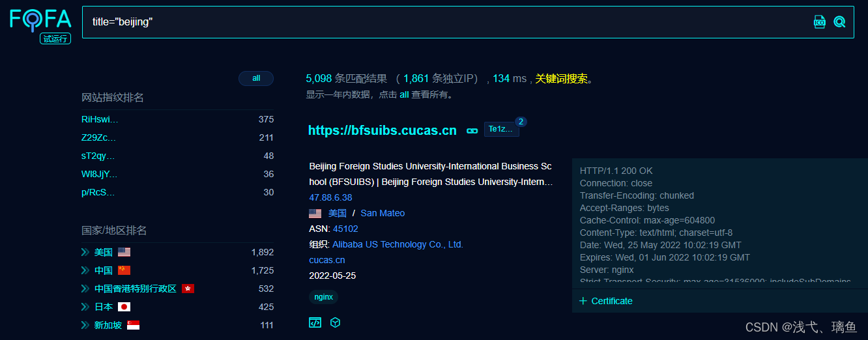Click the 'Content-Type: text/html; charset=utf-8' line

[656, 233]
